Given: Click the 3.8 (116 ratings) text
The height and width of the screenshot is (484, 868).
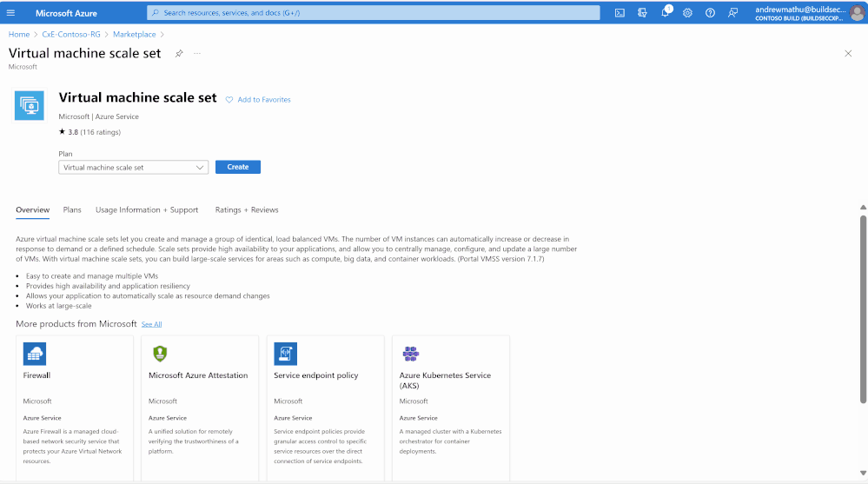Looking at the screenshot, I should [x=89, y=132].
